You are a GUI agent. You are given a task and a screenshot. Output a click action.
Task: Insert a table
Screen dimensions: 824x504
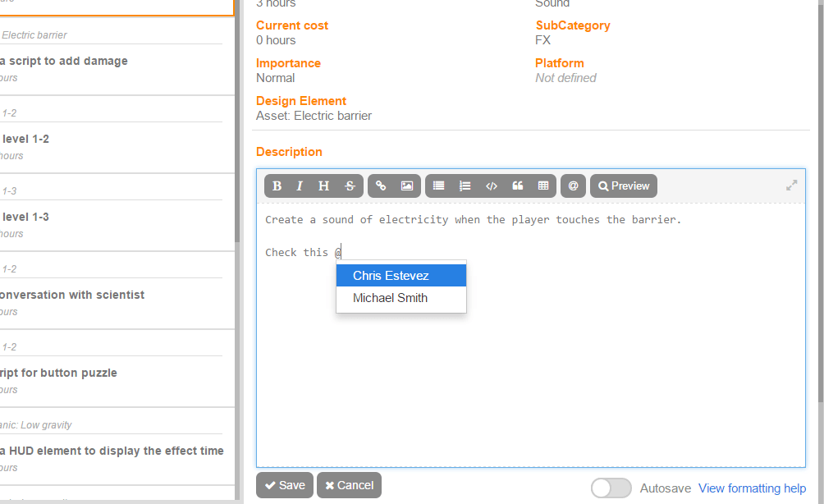tap(542, 186)
